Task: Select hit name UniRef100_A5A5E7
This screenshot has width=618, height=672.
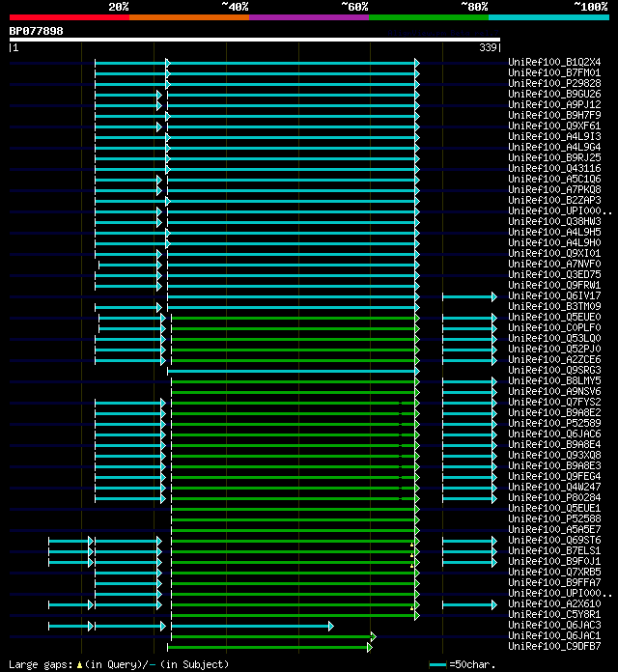Action: pos(554,530)
